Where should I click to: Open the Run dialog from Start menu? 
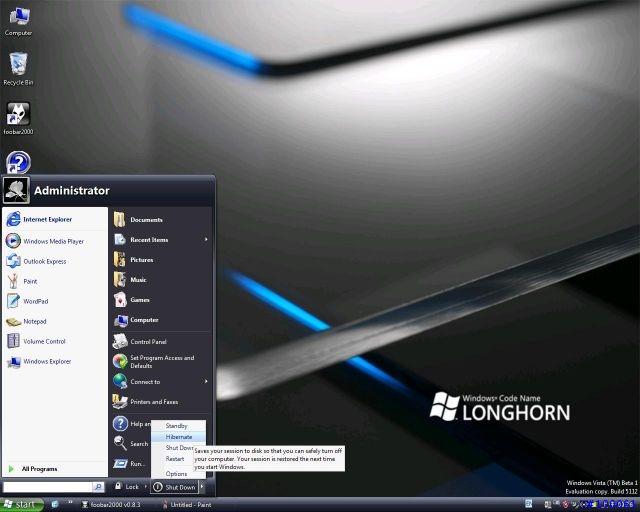coord(130,464)
